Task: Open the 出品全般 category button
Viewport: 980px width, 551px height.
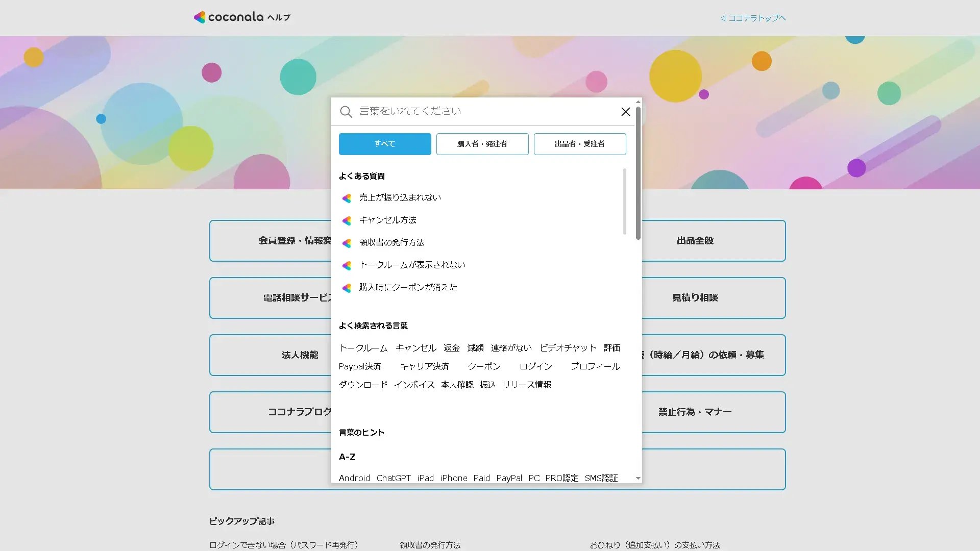Action: click(714, 241)
